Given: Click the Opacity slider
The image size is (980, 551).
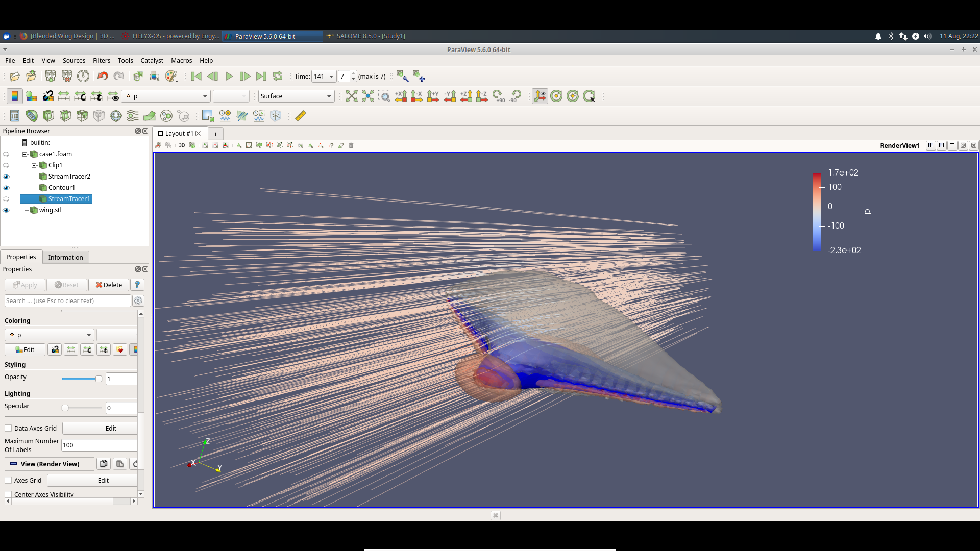Looking at the screenshot, I should coord(82,379).
